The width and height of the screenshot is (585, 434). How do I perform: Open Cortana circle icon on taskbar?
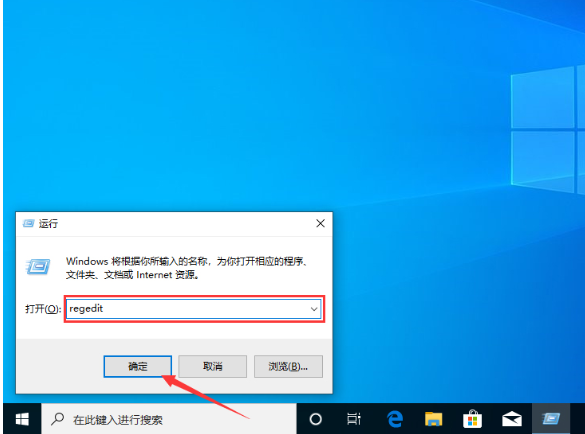[316, 419]
